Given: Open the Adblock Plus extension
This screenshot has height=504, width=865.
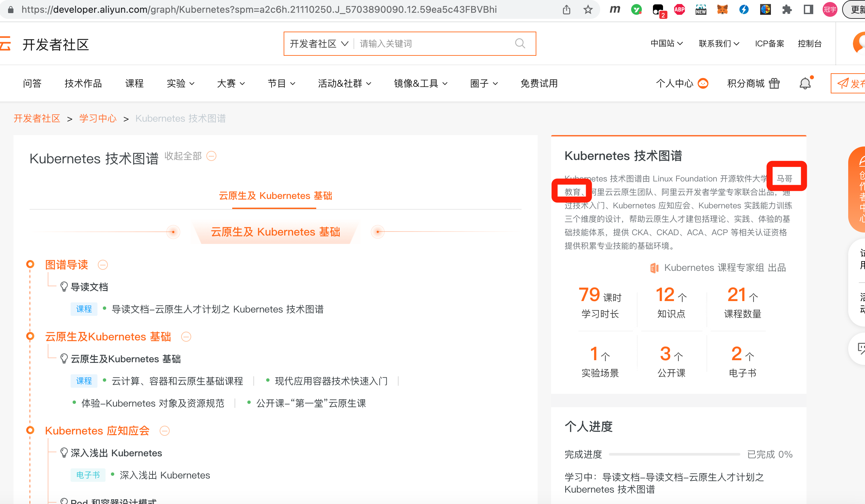Looking at the screenshot, I should pos(679,10).
